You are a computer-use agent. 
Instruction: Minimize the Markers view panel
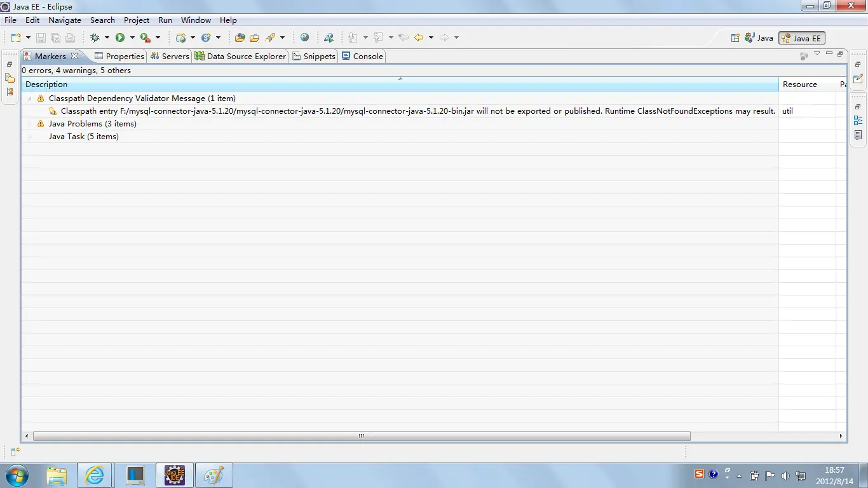point(829,53)
